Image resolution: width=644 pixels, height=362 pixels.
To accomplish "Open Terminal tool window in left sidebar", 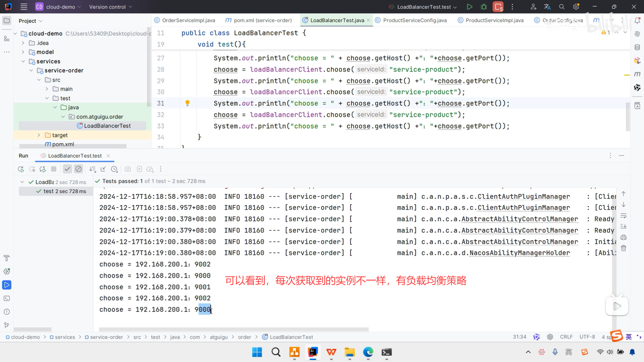I will coord(7,298).
